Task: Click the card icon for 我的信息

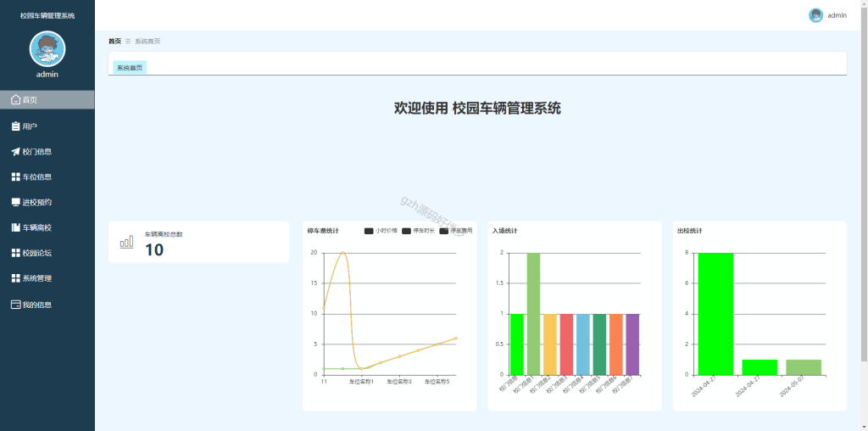Action: (x=15, y=305)
